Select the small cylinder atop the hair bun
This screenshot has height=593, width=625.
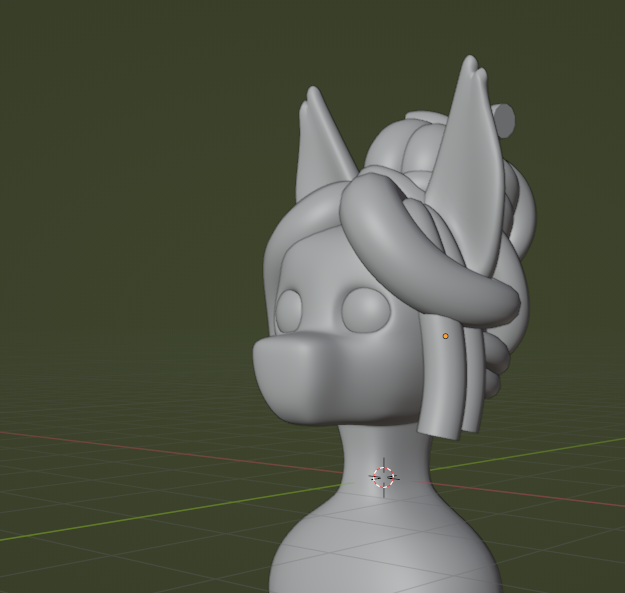504,120
